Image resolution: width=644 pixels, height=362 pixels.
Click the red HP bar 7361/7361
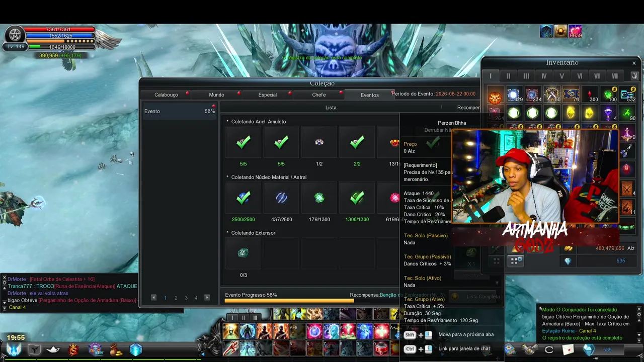[60, 30]
